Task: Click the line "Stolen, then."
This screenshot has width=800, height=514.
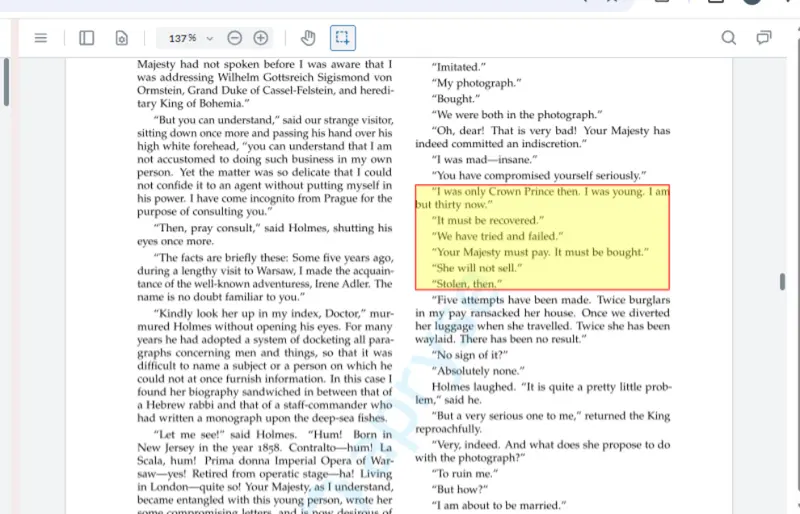Action: tap(467, 283)
